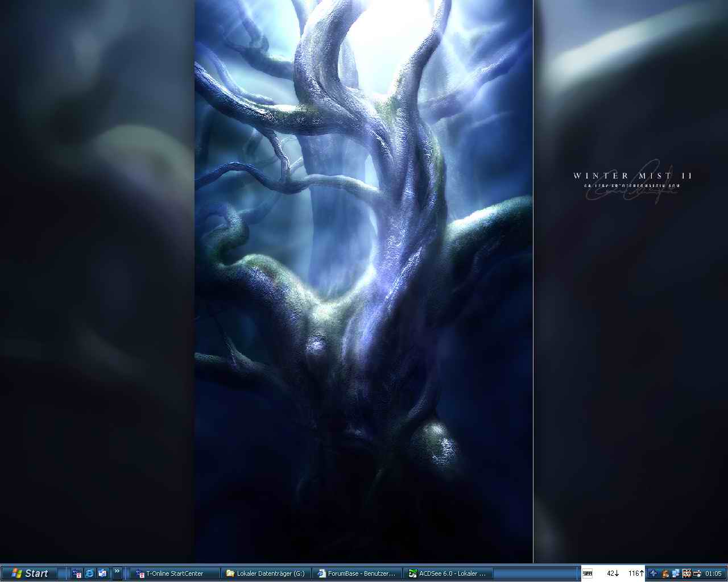The width and height of the screenshot is (728, 582).
Task: Click the tray icon just left of the clock
Action: (697, 573)
